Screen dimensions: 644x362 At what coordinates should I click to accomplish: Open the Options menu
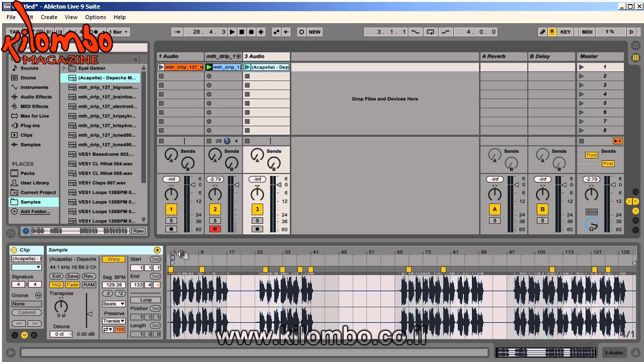click(96, 17)
